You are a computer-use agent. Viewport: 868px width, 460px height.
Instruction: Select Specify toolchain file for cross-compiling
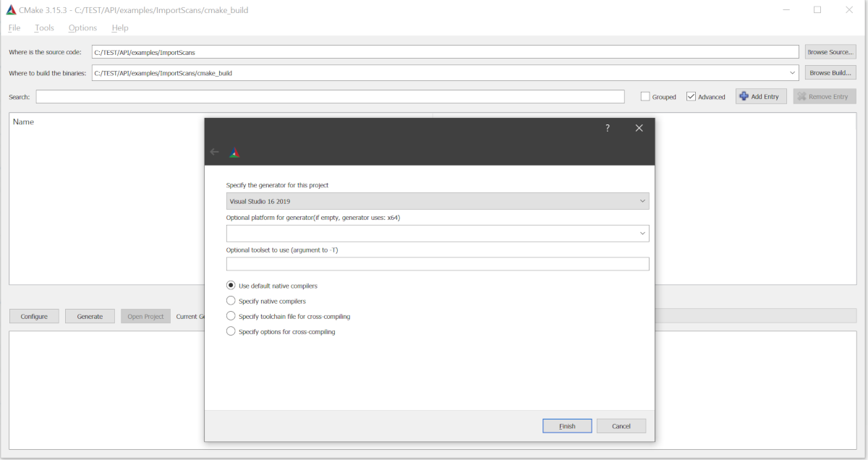coord(231,316)
